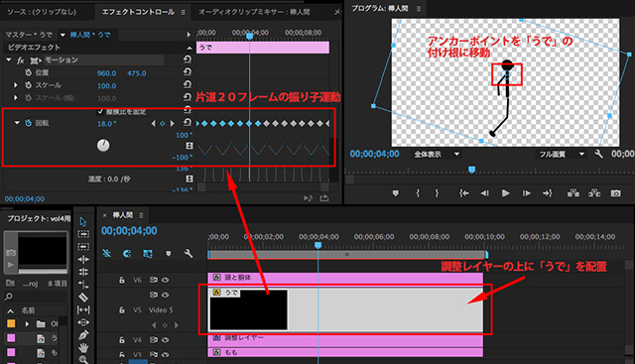Select the 棒人間 timeline sequence tab
The image size is (635, 364).
pos(123,214)
